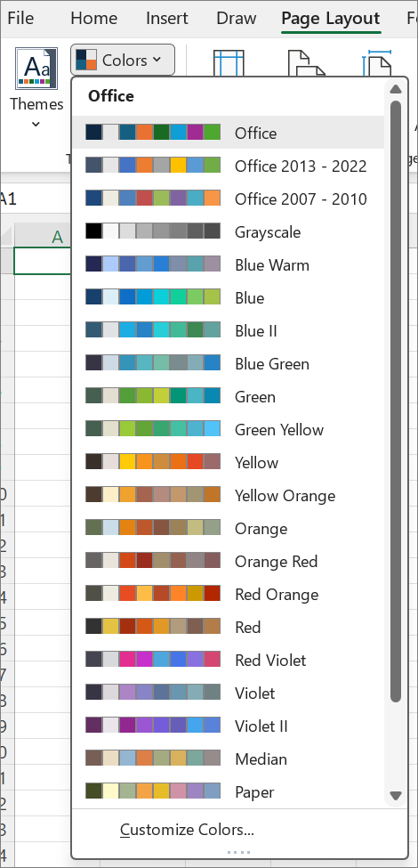This screenshot has width=418, height=868.
Task: Apply the Orange Red color scheme
Action: tap(229, 561)
